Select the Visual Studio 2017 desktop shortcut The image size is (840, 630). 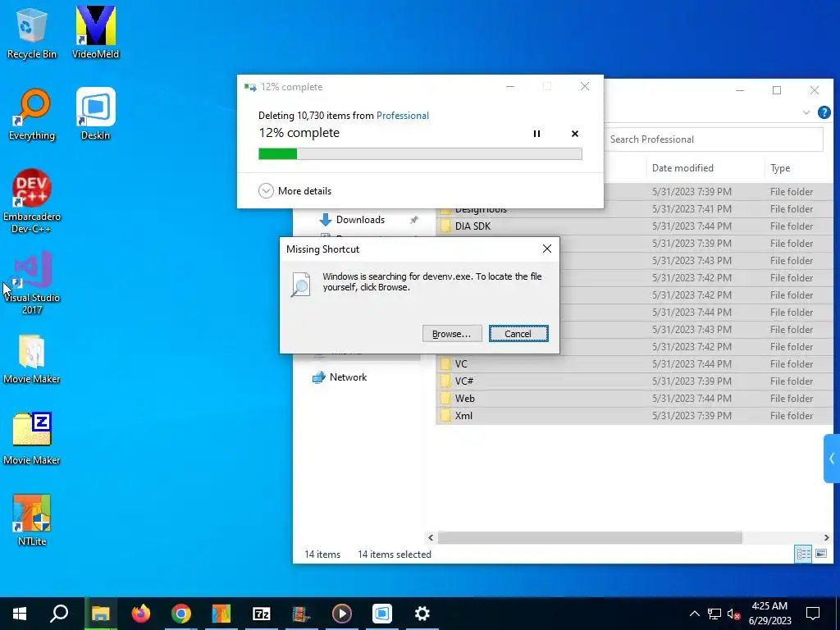pyautogui.click(x=32, y=282)
